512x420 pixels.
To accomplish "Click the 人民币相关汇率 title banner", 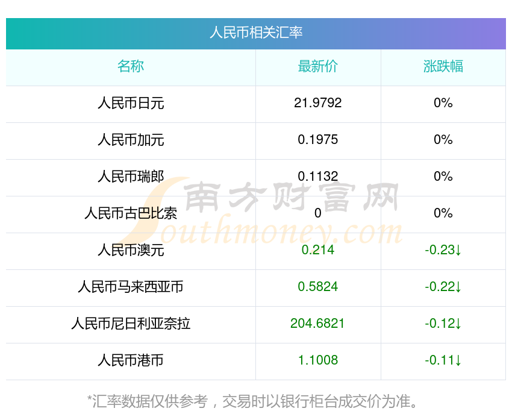I will [x=256, y=33].
